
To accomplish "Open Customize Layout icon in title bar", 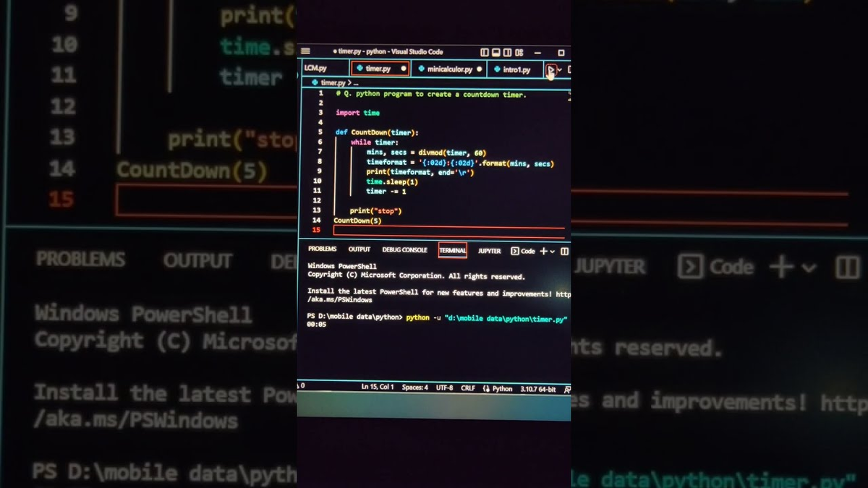I will tap(519, 52).
